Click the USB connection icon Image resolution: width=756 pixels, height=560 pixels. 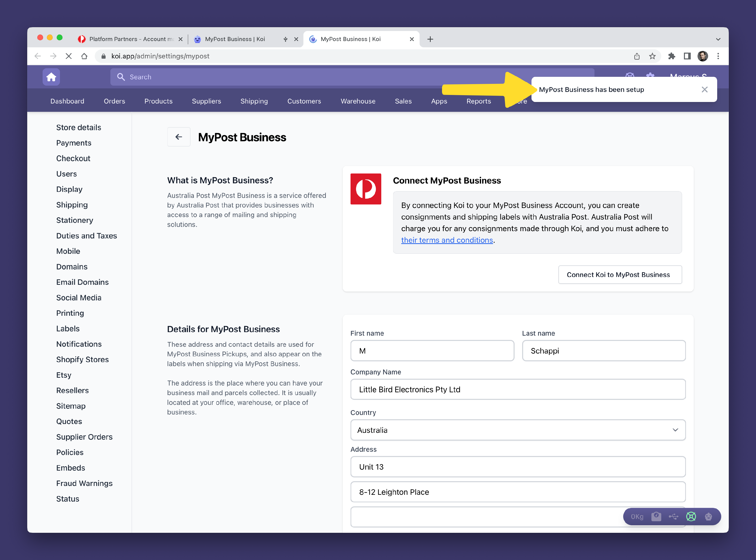tap(673, 516)
